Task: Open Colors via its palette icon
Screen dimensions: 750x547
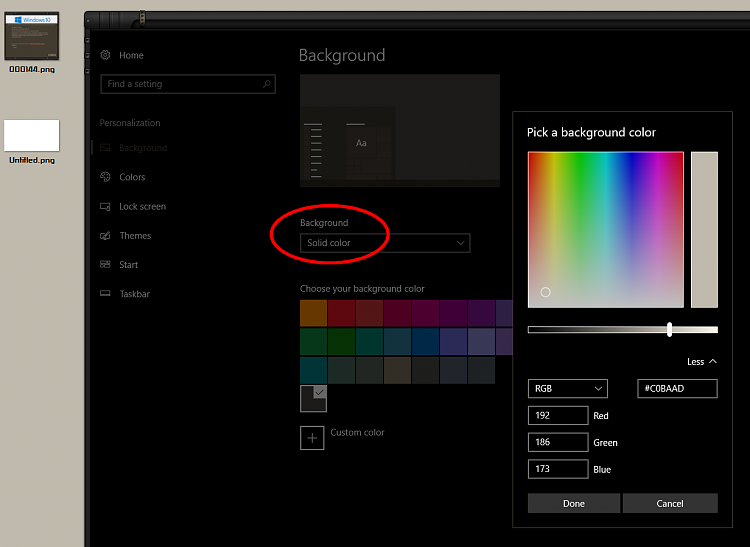Action: click(x=106, y=177)
